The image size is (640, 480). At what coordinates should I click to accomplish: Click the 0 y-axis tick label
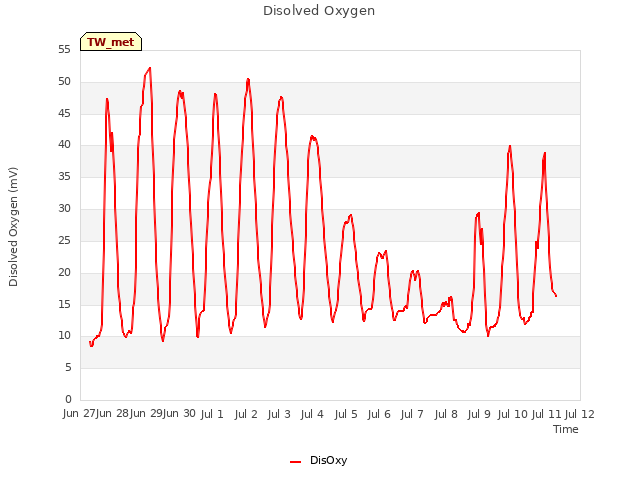(68, 399)
